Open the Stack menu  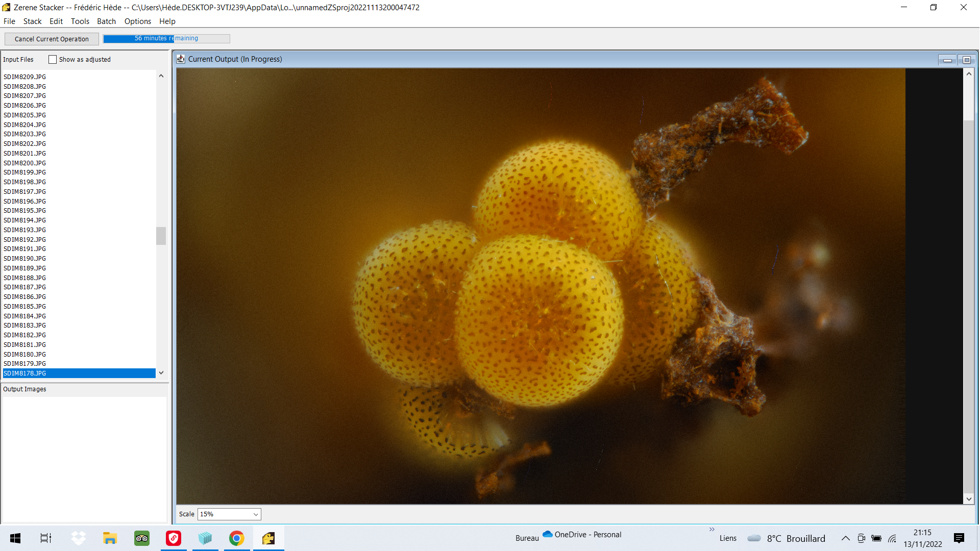point(32,21)
